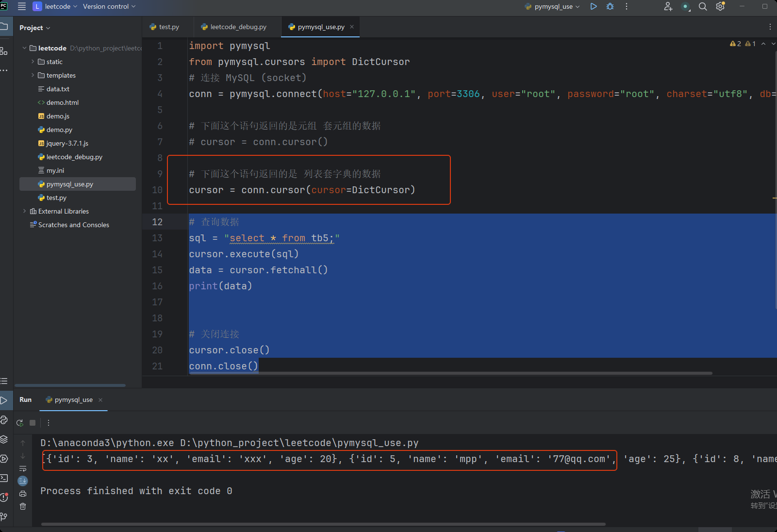777x532 pixels.
Task: Click the Project panel horizontal scrollbar
Action: click(x=70, y=385)
